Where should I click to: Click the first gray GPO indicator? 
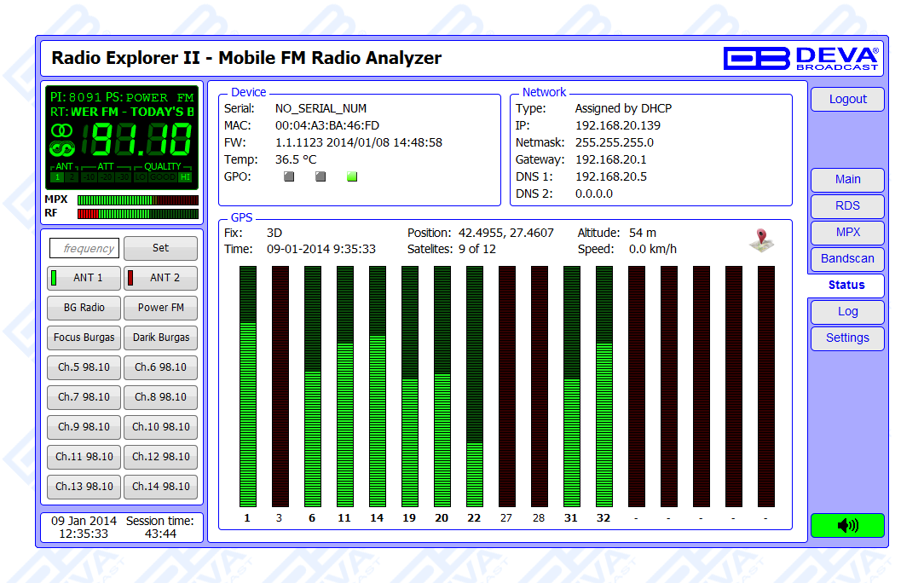(289, 177)
